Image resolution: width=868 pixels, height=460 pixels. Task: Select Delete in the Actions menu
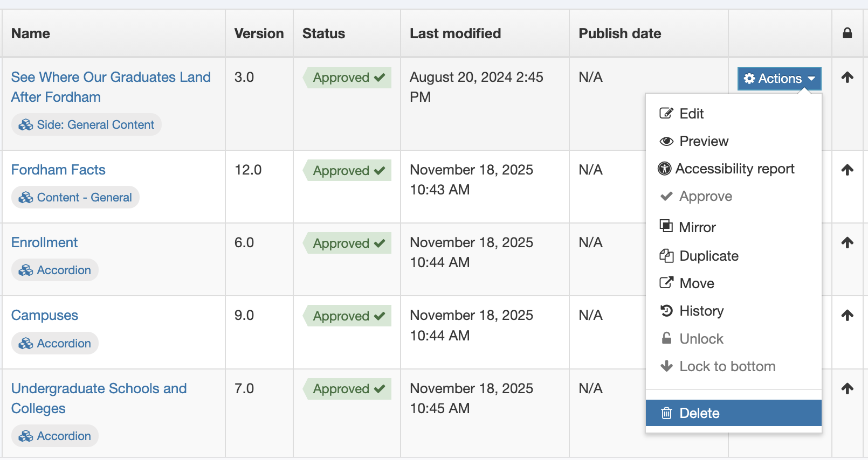733,413
